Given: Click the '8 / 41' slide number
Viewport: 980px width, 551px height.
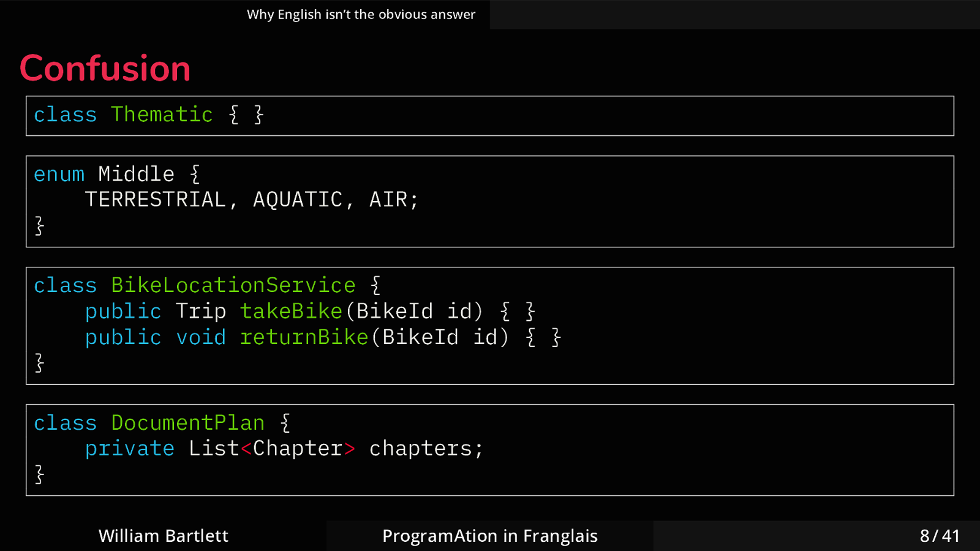Looking at the screenshot, I should [x=940, y=536].
